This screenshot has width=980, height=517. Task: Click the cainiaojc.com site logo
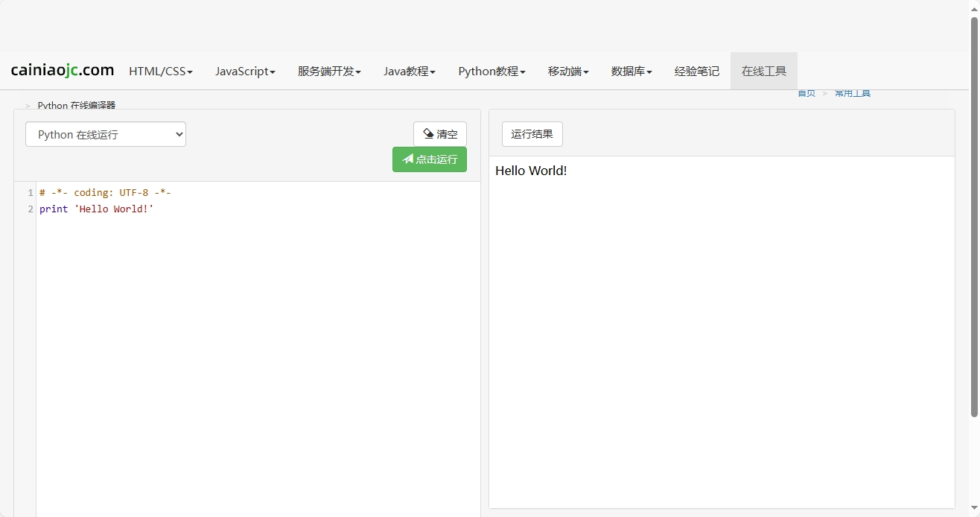[63, 71]
